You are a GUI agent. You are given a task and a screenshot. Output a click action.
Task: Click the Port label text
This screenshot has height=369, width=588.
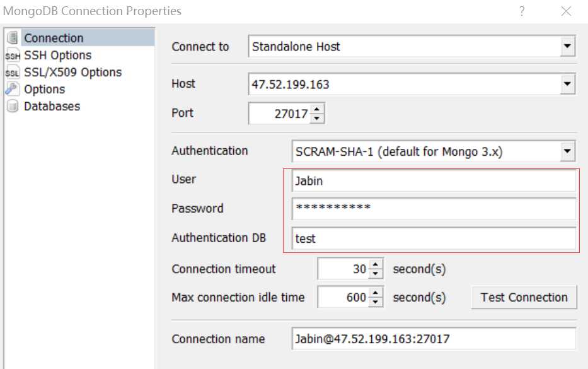tap(183, 113)
